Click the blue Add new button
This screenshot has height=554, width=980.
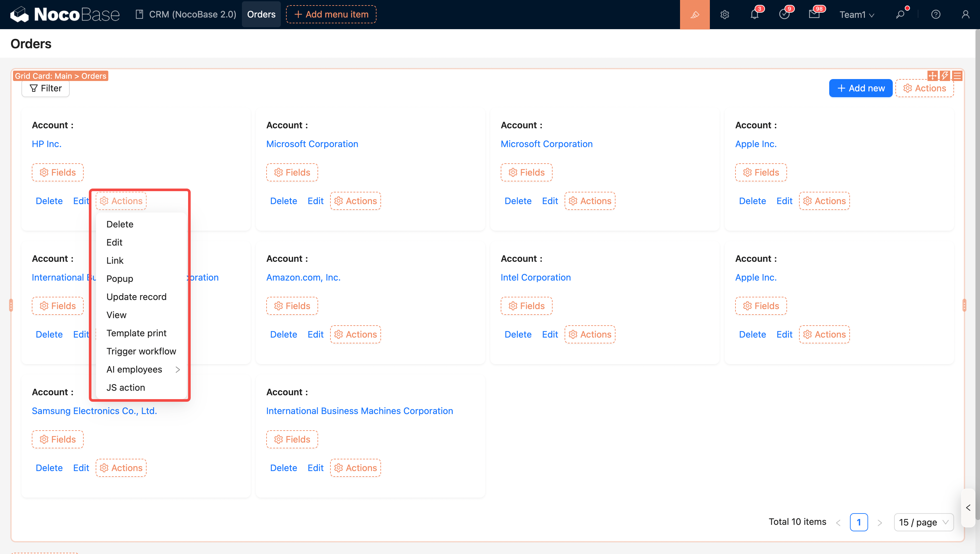(860, 88)
